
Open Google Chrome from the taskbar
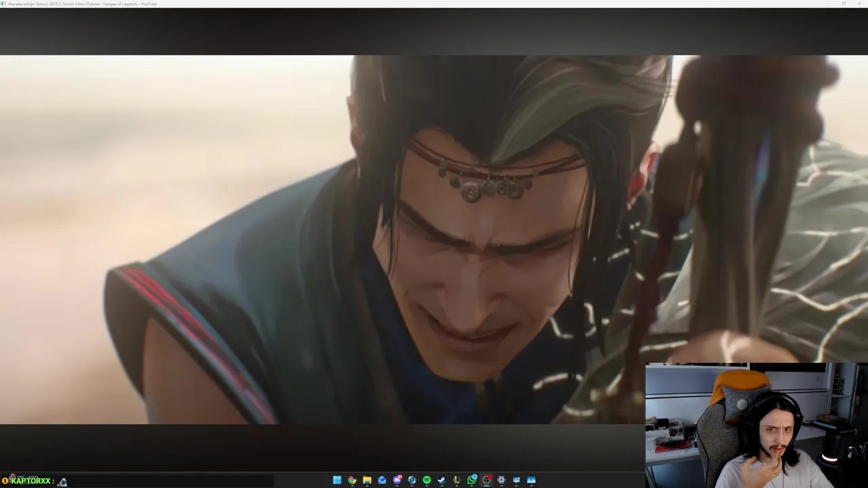(x=352, y=480)
